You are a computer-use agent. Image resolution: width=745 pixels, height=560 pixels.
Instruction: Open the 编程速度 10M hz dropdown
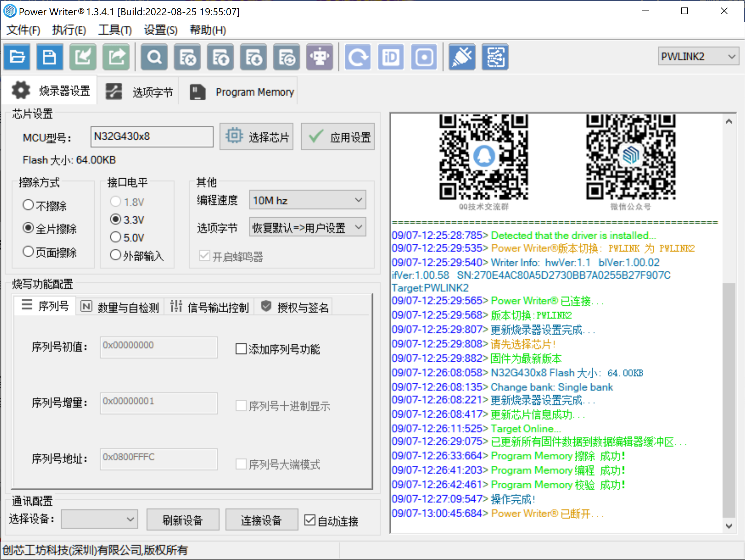[308, 200]
